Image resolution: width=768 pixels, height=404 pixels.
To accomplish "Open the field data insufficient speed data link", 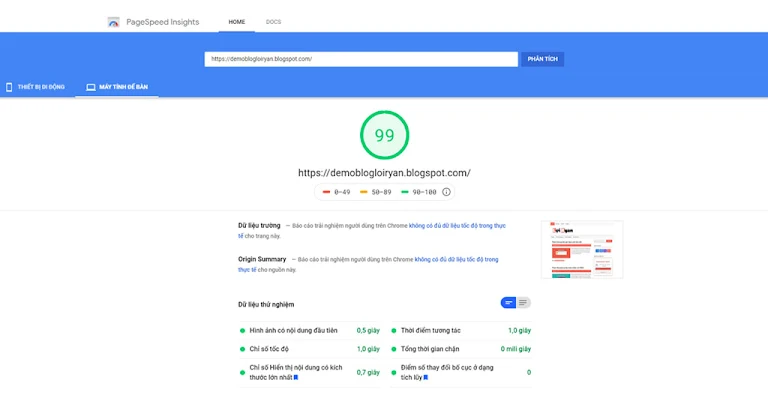I will coord(457,226).
